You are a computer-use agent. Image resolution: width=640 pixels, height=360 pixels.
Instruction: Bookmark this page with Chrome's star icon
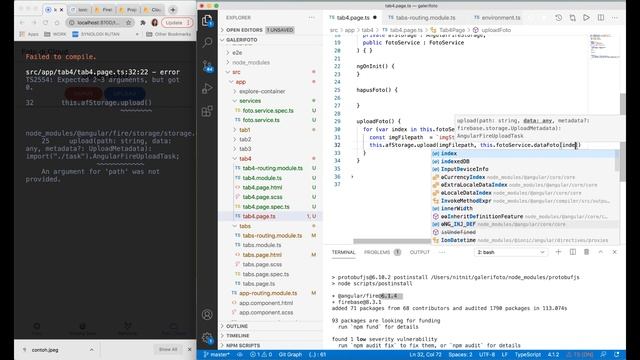[129, 22]
